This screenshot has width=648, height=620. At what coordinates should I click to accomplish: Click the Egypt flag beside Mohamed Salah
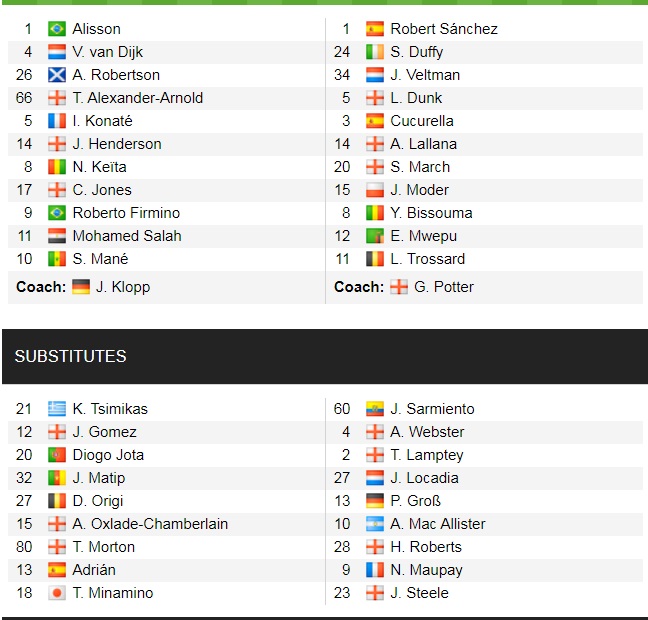(57, 236)
